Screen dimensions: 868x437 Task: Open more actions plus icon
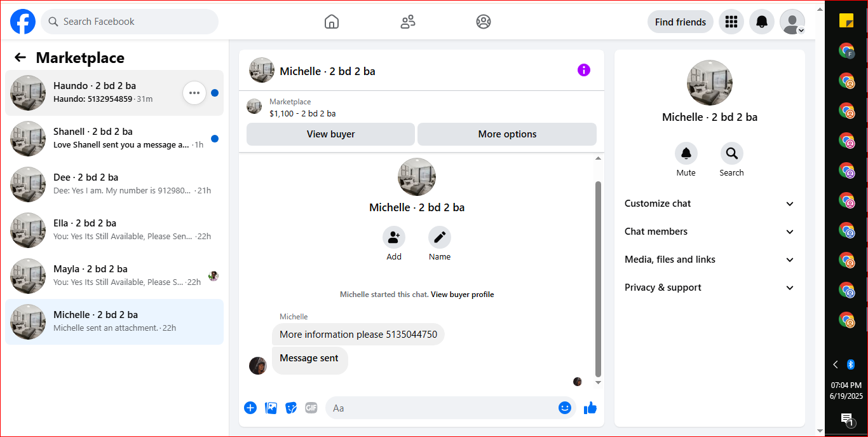pyautogui.click(x=250, y=408)
